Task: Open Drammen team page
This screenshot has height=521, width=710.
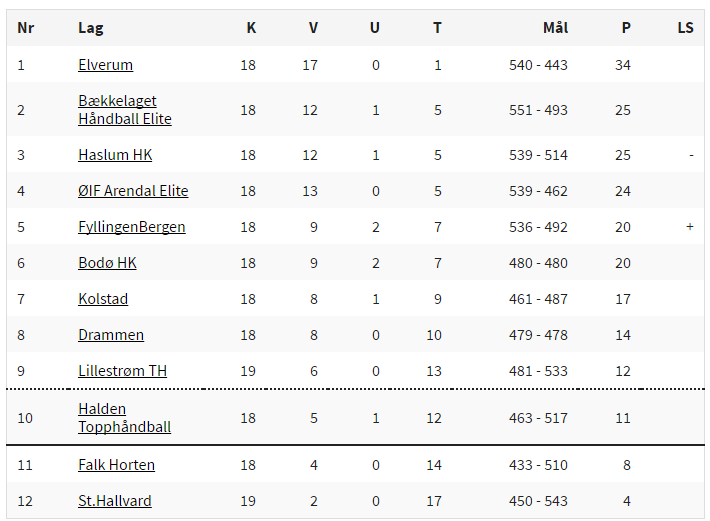Action: click(x=111, y=335)
